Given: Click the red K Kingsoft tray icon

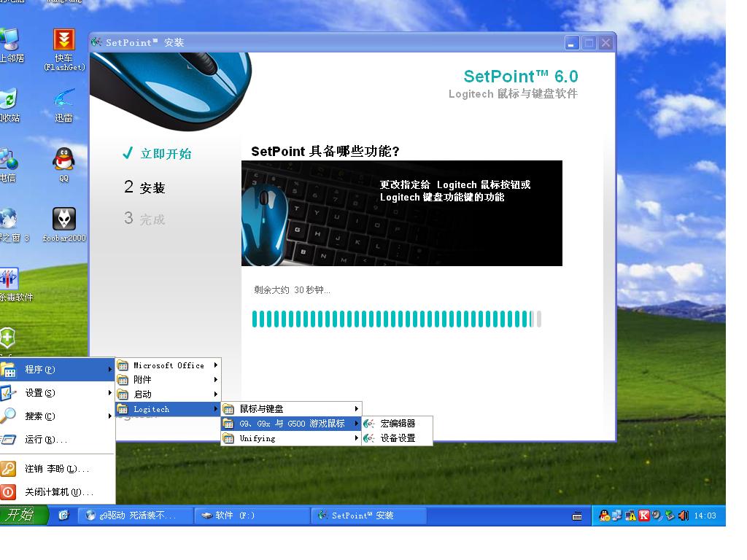Looking at the screenshot, I should point(644,516).
